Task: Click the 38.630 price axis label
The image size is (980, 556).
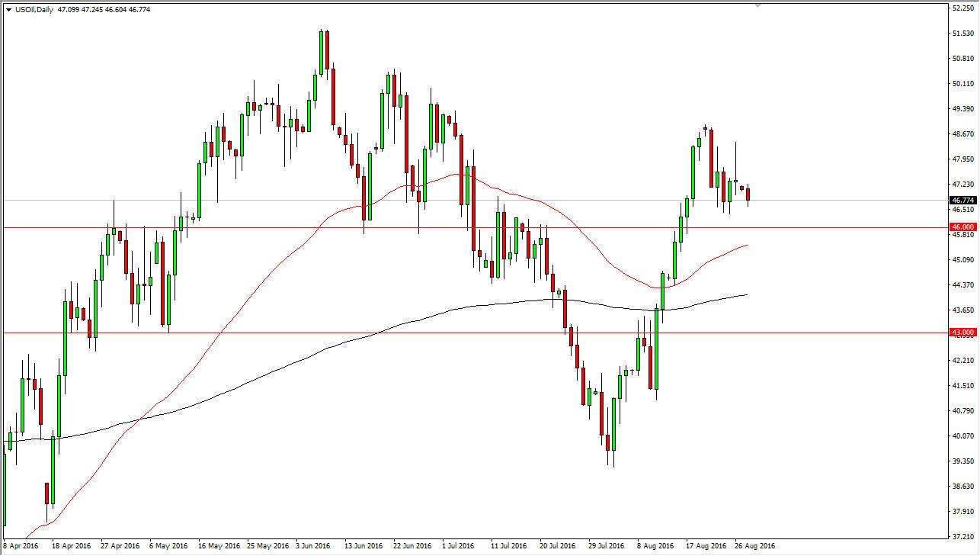Action: point(963,487)
